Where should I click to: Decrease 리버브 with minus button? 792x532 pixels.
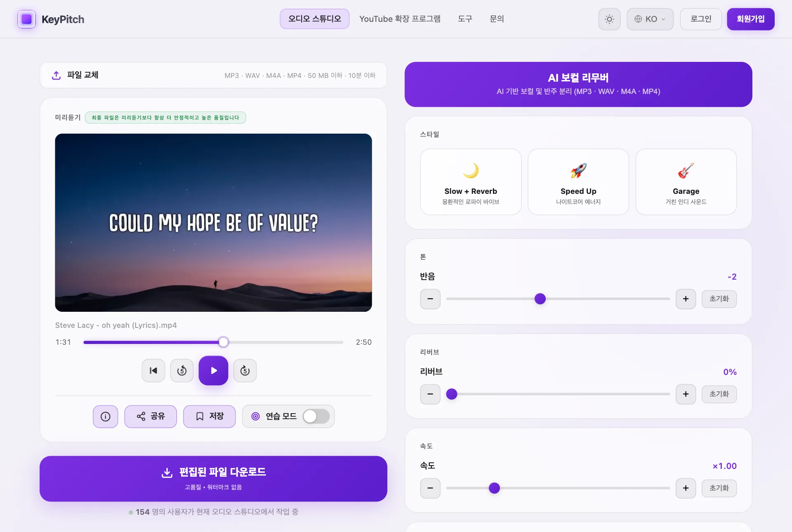[430, 394]
